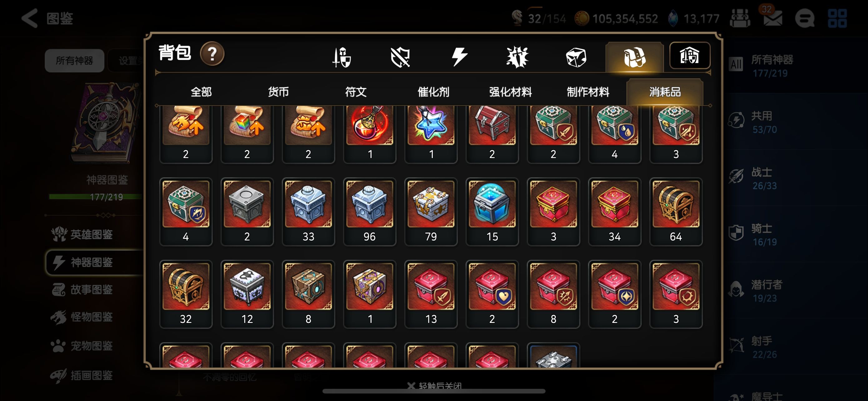
Task: Select the blue crystal chest with 15
Action: [492, 212]
